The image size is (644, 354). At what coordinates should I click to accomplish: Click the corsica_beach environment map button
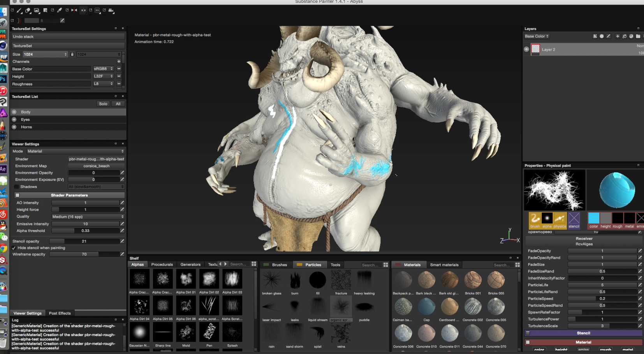pos(96,166)
